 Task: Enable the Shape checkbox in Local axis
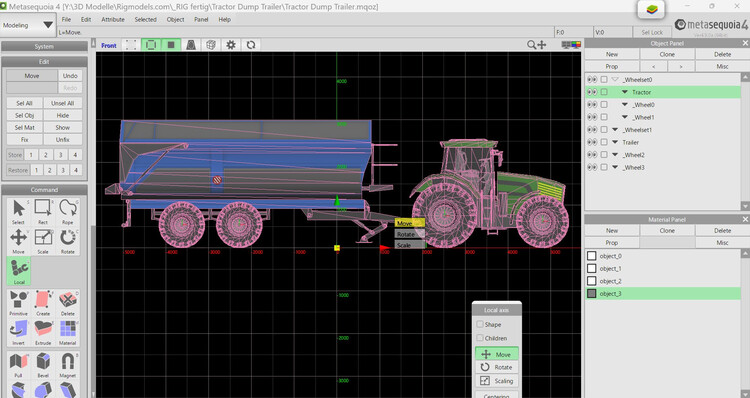(480, 324)
